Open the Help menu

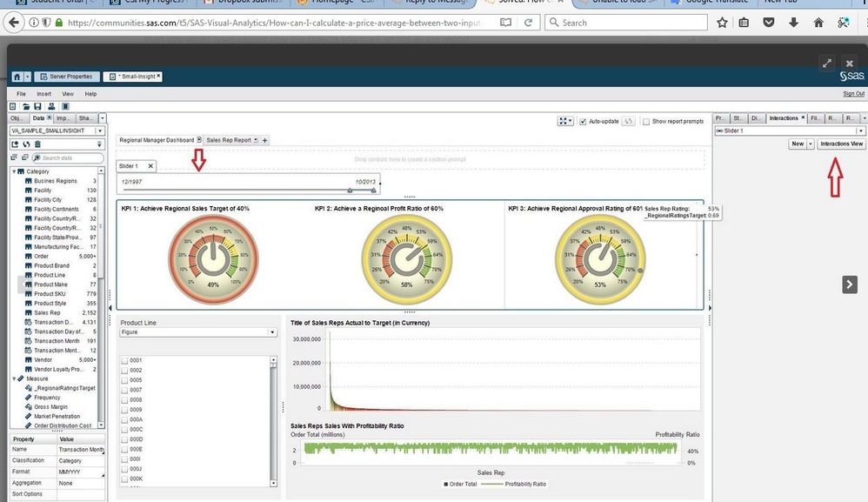90,94
